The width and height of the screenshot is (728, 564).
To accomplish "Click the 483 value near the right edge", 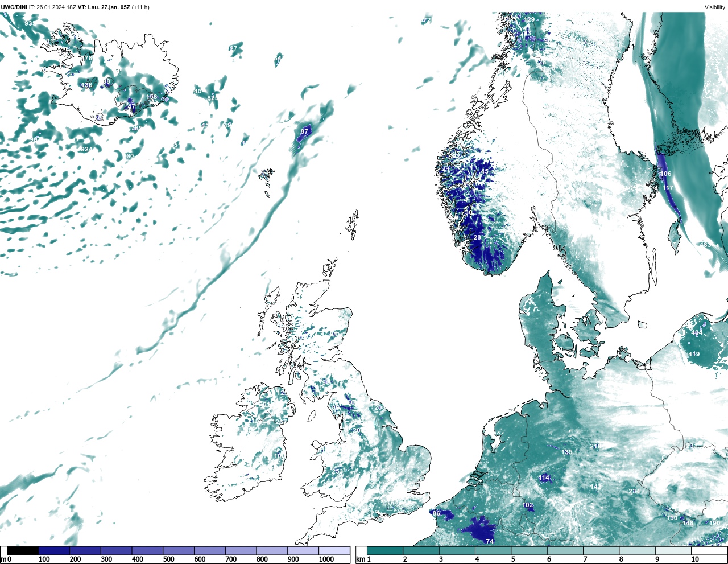I will (705, 245).
